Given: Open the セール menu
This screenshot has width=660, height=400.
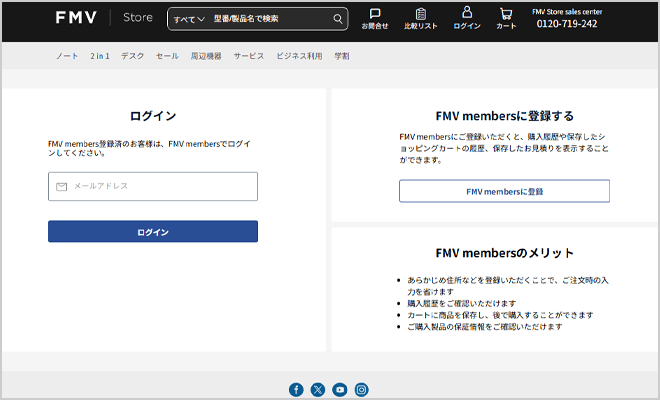Looking at the screenshot, I should click(x=167, y=56).
